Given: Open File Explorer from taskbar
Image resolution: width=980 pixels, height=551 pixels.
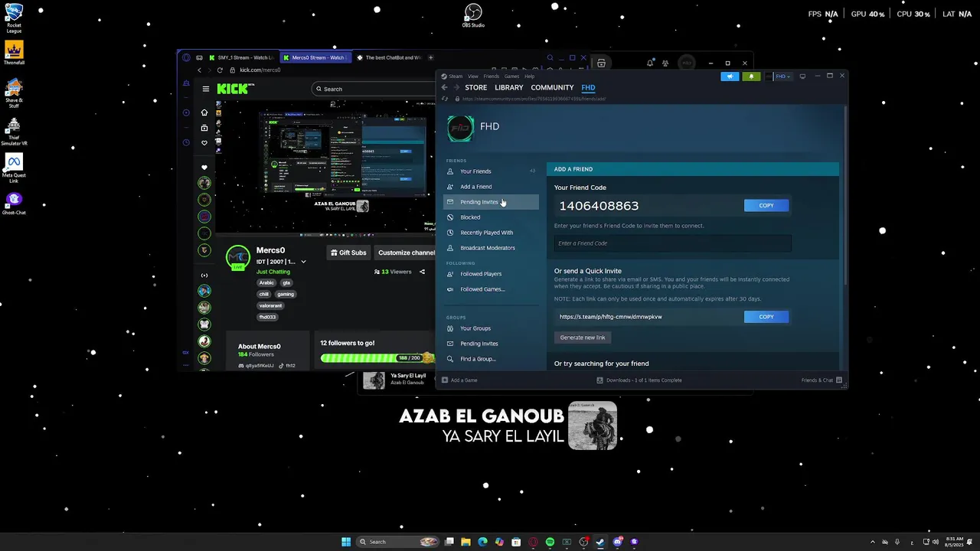Looking at the screenshot, I should (465, 542).
